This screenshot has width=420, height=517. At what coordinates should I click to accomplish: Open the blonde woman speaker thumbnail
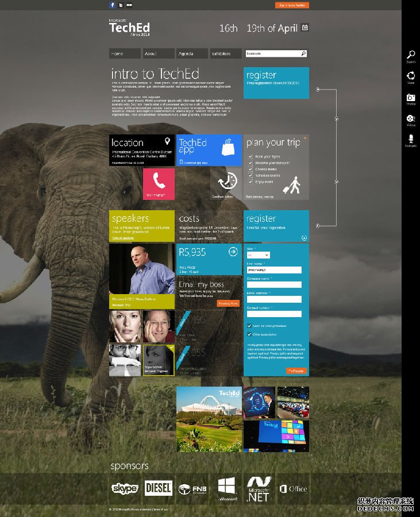pyautogui.click(x=125, y=326)
